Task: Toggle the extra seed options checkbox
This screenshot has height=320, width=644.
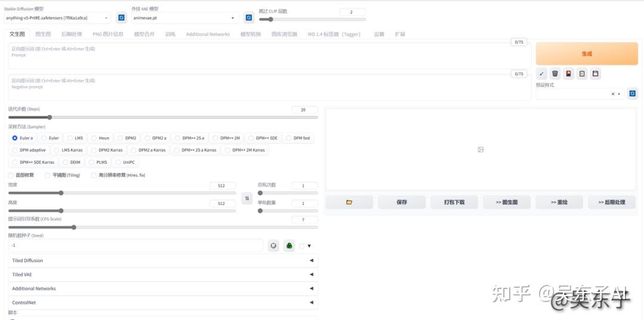Action: click(x=302, y=246)
